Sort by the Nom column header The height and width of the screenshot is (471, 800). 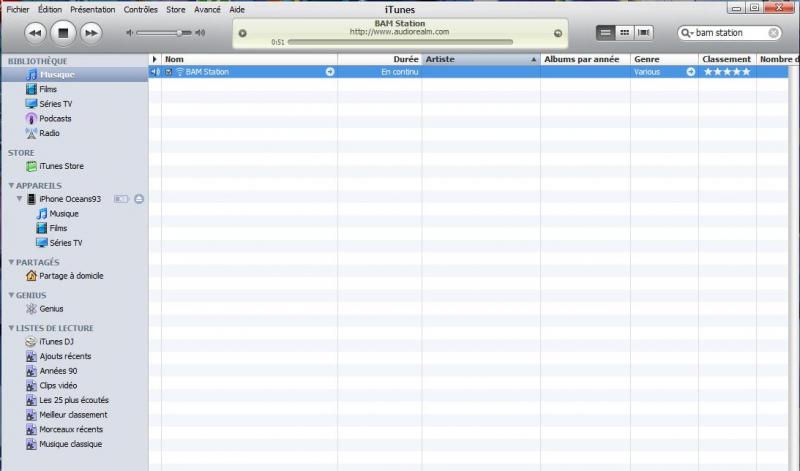249,59
